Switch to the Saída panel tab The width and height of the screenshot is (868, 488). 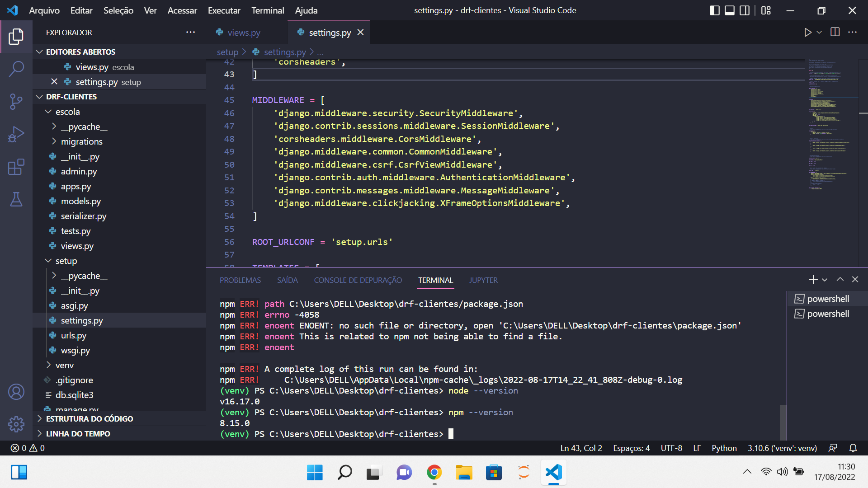click(x=288, y=280)
